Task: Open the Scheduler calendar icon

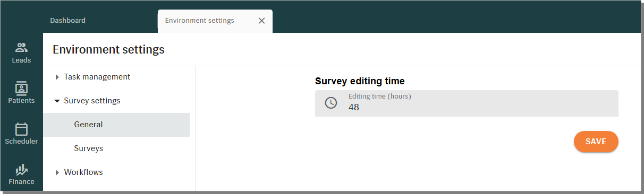Action: [x=21, y=129]
